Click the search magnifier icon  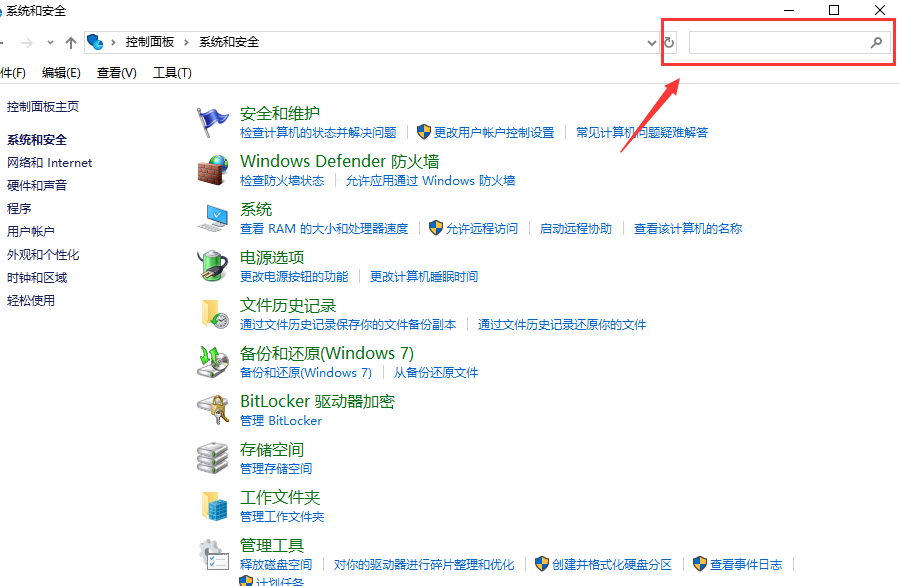click(876, 42)
